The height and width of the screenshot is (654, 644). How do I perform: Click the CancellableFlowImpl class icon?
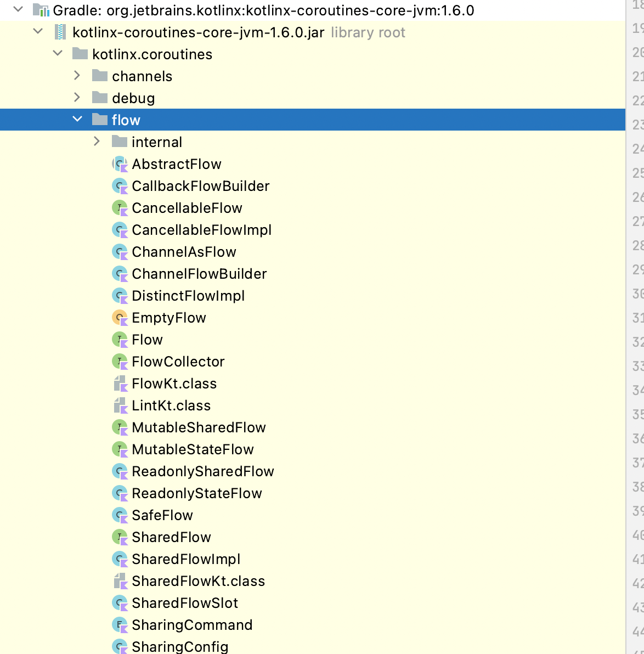120,230
